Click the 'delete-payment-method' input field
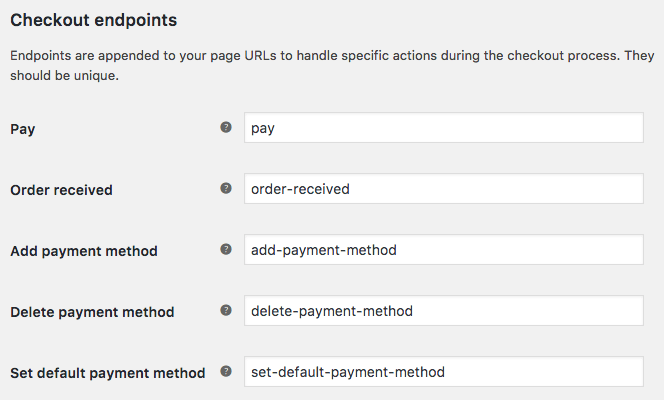Screen dimensions: 664x400 444,310
